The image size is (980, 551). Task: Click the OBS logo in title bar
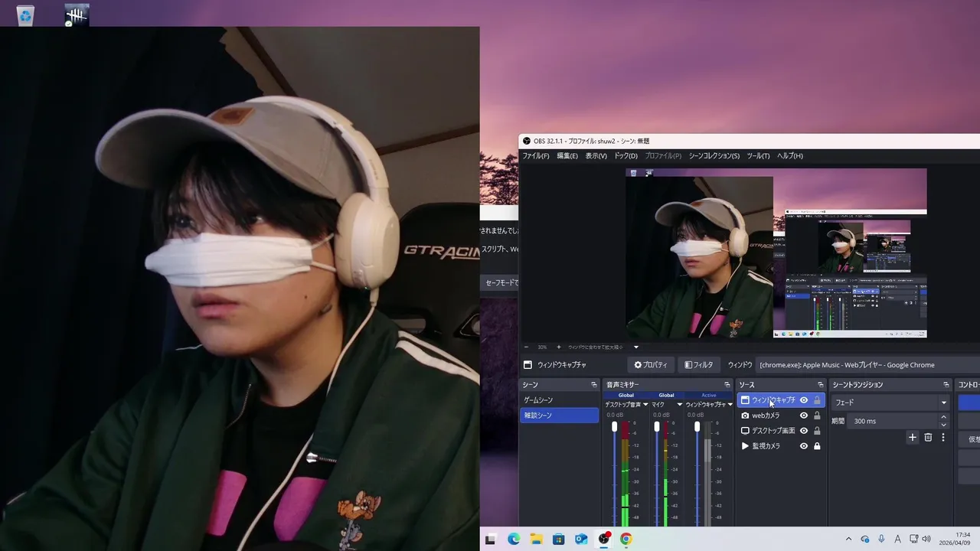tap(527, 141)
